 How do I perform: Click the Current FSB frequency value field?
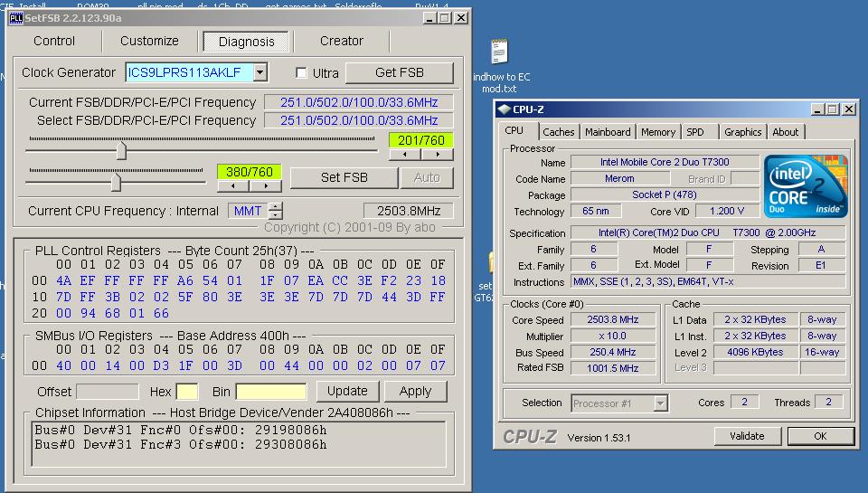[359, 102]
